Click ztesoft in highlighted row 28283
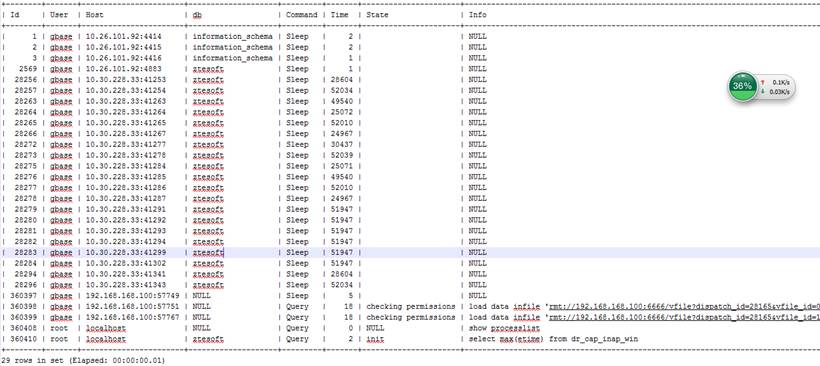 coord(208,253)
